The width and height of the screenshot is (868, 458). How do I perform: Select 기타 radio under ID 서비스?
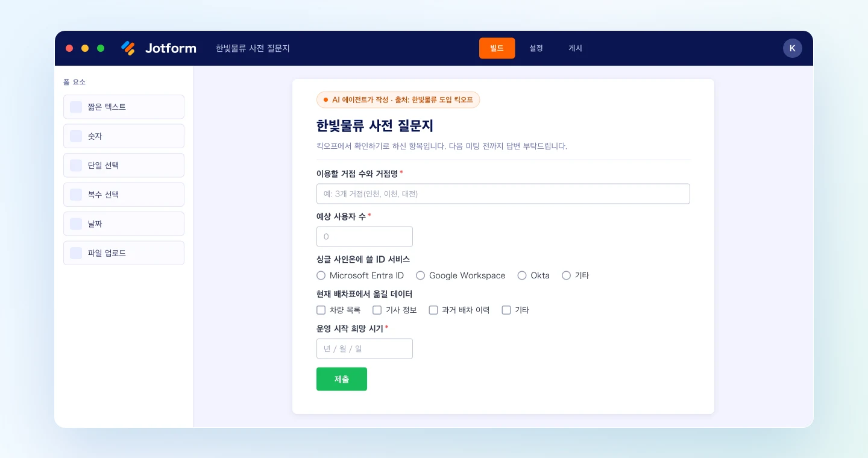pos(566,275)
